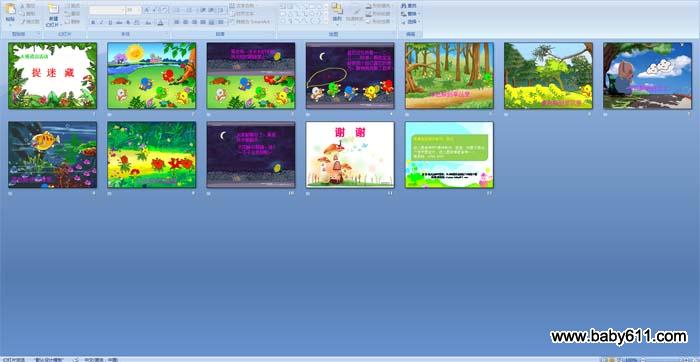Select the orange fish underwater slide thumbnail
The height and width of the screenshot is (362, 700).
coord(52,154)
